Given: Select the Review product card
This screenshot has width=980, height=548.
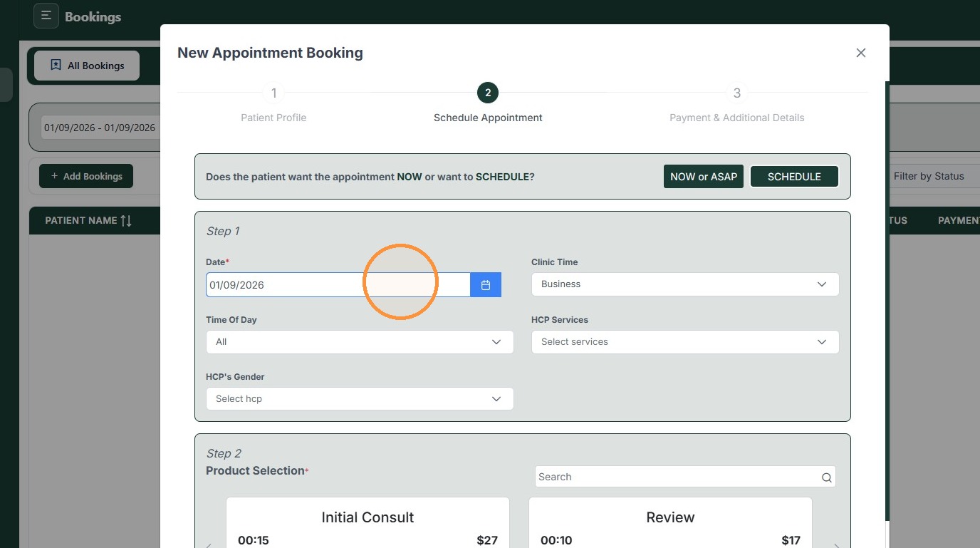Looking at the screenshot, I should 670,523.
